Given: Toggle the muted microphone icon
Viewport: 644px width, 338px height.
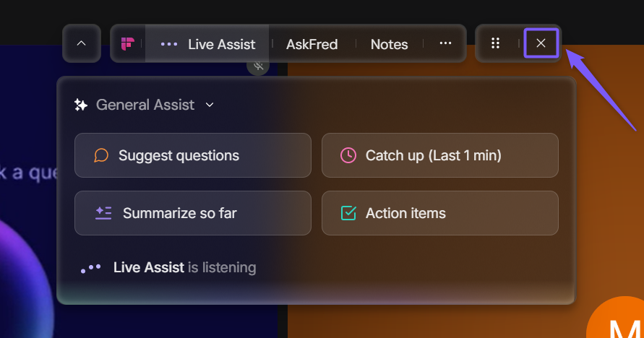Looking at the screenshot, I should point(258,66).
